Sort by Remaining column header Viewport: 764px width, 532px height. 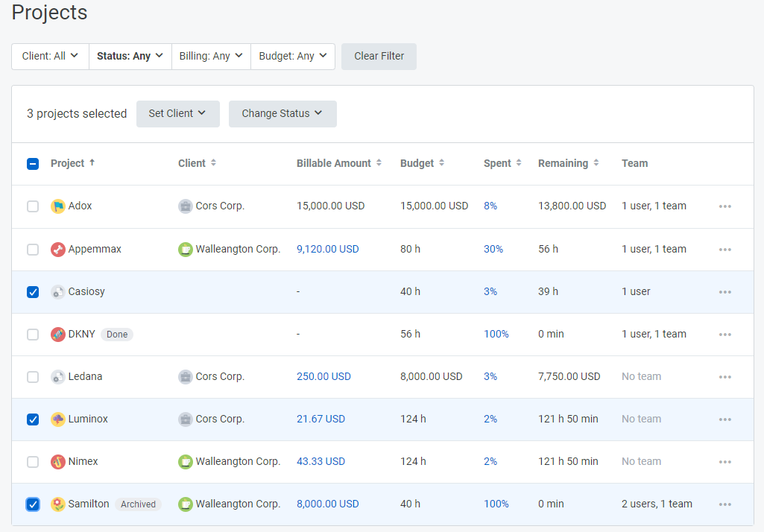[569, 163]
